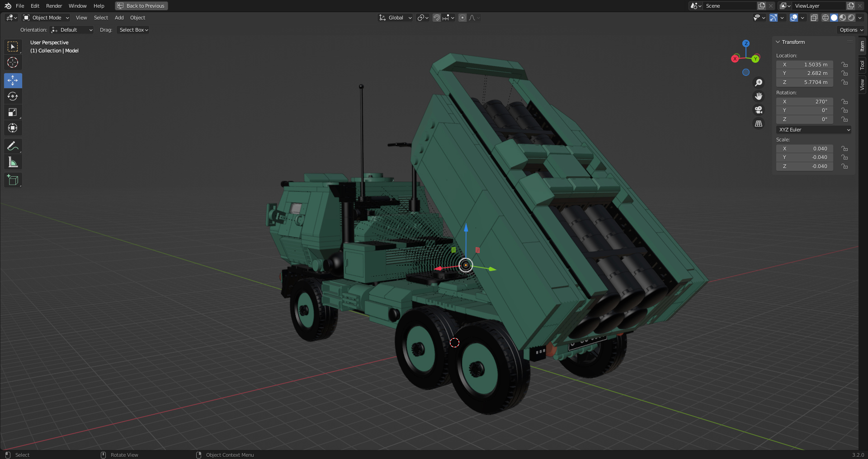Toggle X-ray view mode
Viewport: 868px width, 459px height.
[x=814, y=18]
